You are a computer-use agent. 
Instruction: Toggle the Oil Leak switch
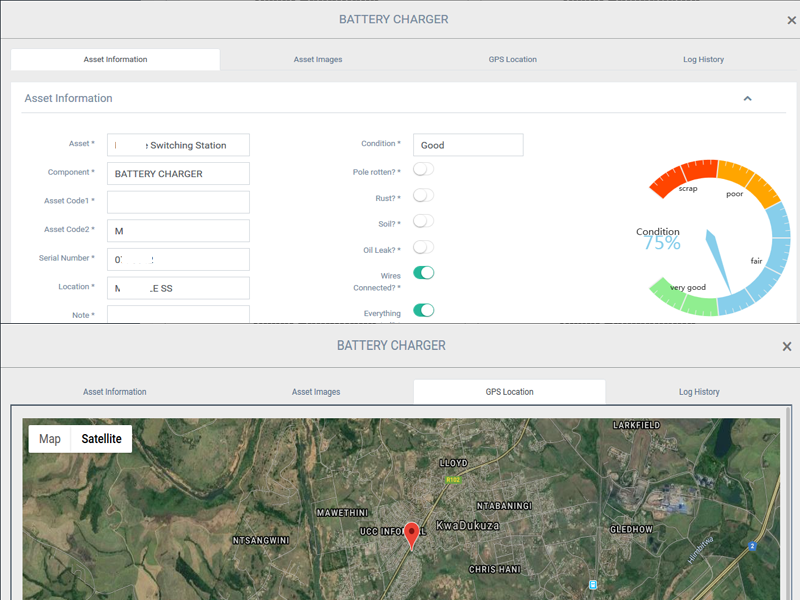pos(424,247)
